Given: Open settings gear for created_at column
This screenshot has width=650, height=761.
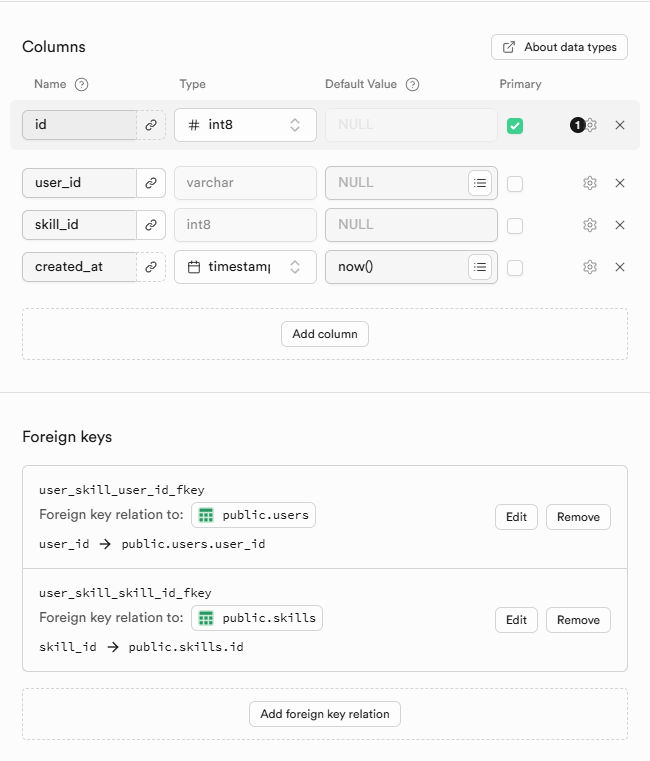Looking at the screenshot, I should (590, 267).
